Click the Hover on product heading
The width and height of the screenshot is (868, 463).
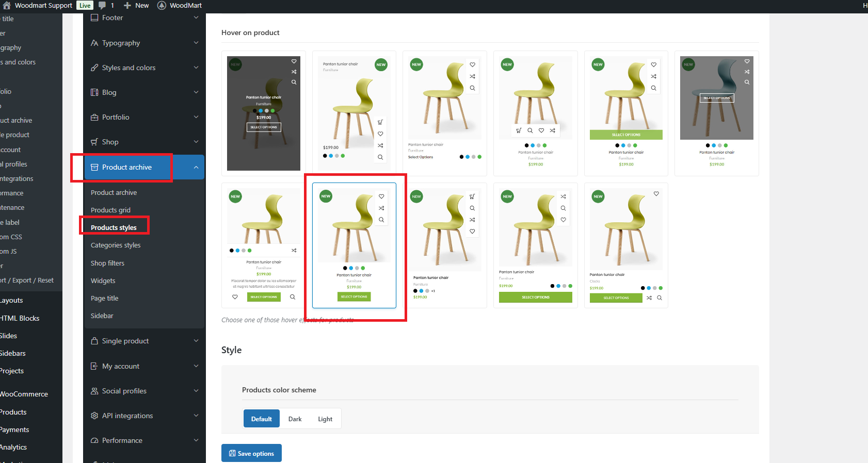point(250,32)
